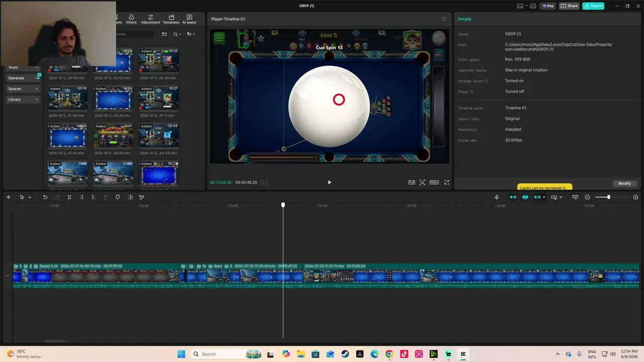Choose the Select cursor tool

(x=22, y=197)
